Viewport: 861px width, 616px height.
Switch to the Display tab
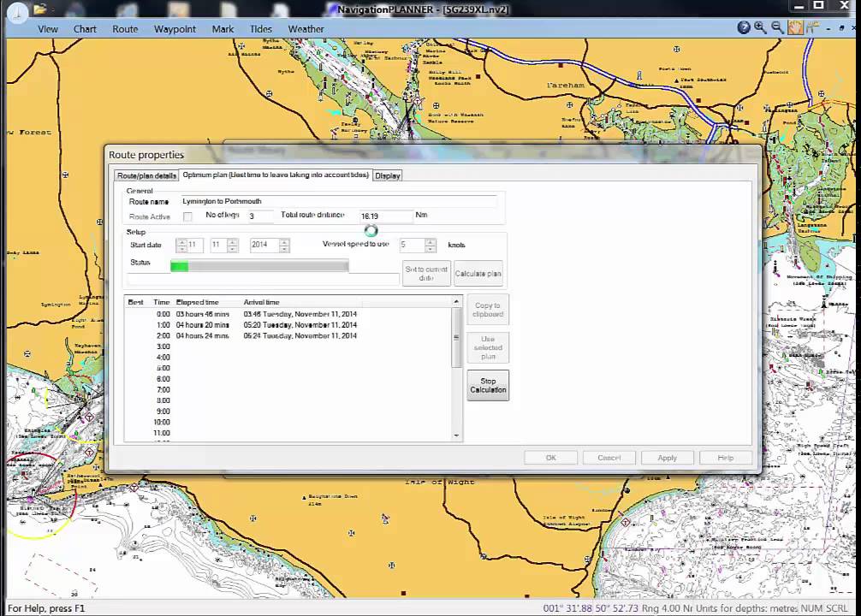[x=388, y=175]
